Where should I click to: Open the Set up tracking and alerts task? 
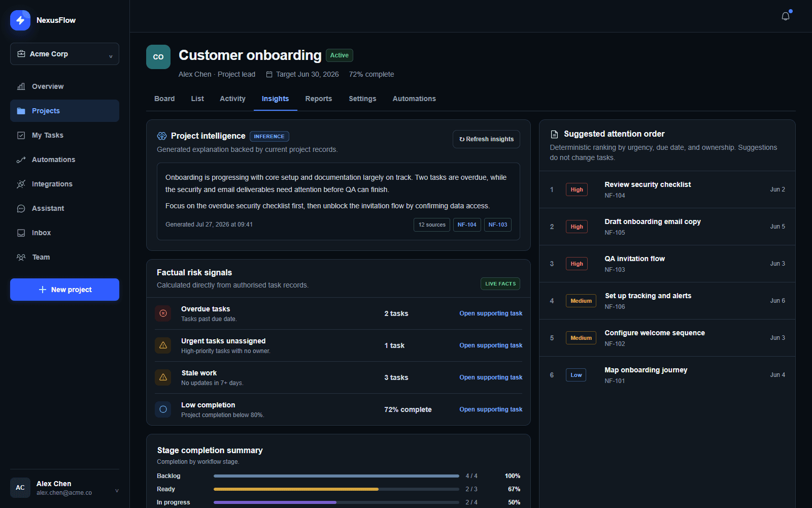[x=667, y=301]
